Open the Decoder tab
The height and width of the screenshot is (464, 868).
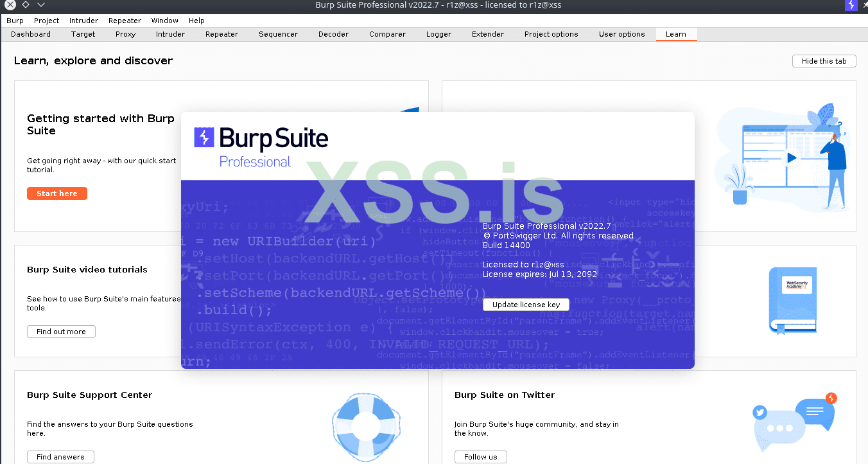(x=334, y=34)
